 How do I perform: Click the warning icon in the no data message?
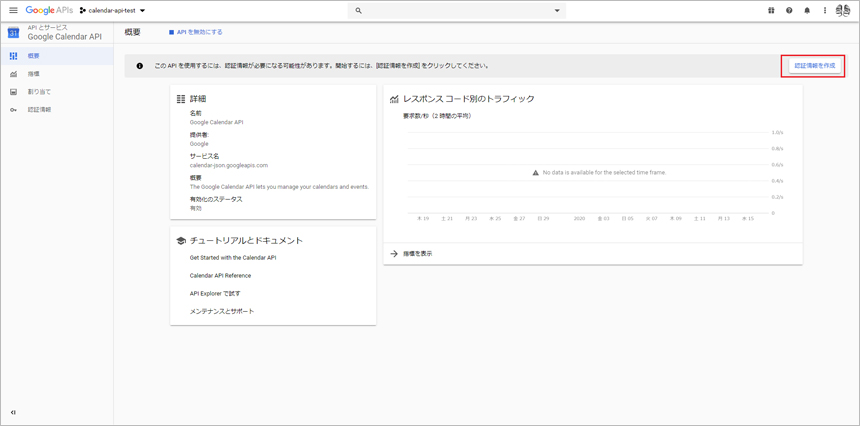536,173
